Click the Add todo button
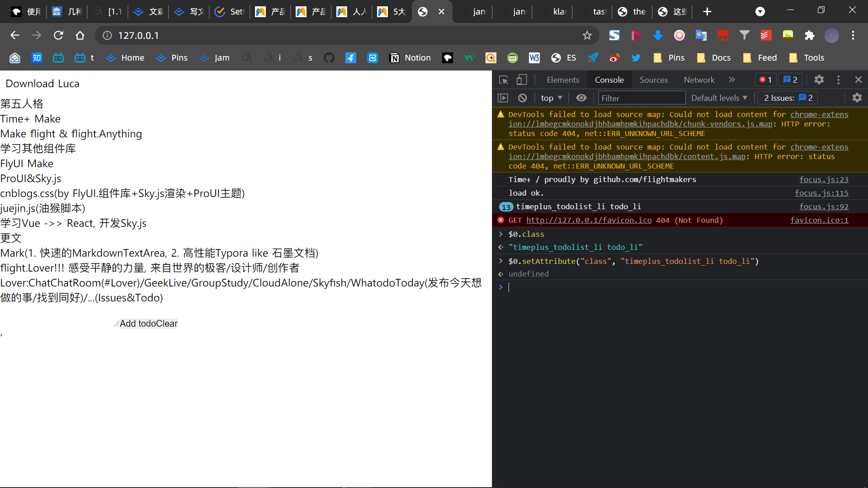The image size is (868, 488). pyautogui.click(x=137, y=324)
